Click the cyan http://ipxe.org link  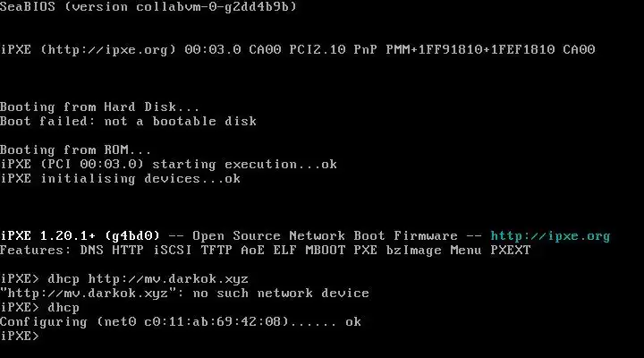coord(550,236)
